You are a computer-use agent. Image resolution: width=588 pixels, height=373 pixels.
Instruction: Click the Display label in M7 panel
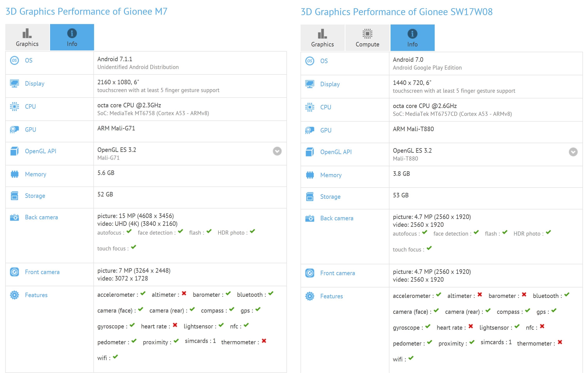tap(35, 84)
